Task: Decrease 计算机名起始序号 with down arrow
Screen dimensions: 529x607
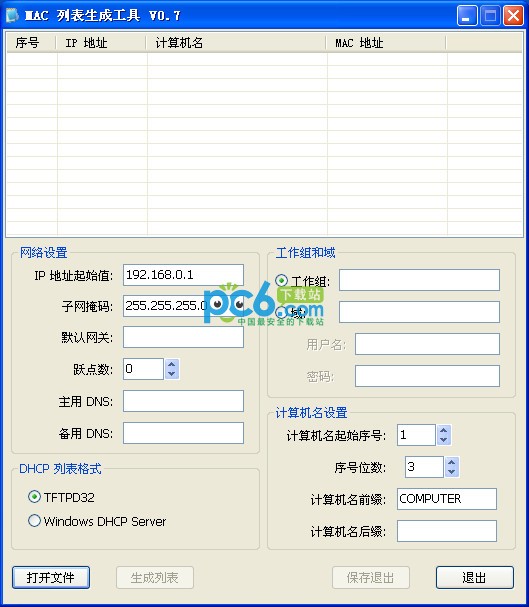Action: pos(444,440)
